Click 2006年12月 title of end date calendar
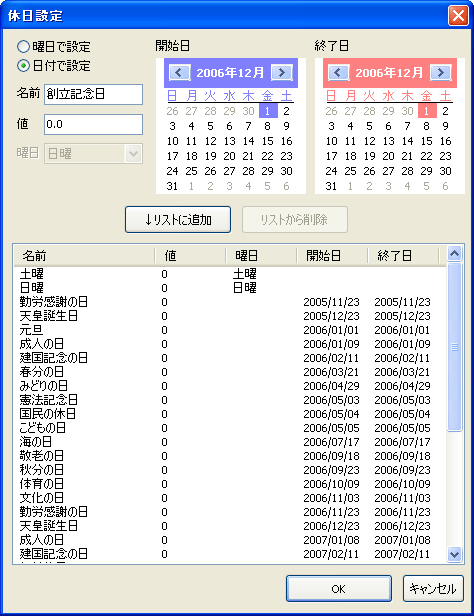474x616 pixels. click(389, 73)
